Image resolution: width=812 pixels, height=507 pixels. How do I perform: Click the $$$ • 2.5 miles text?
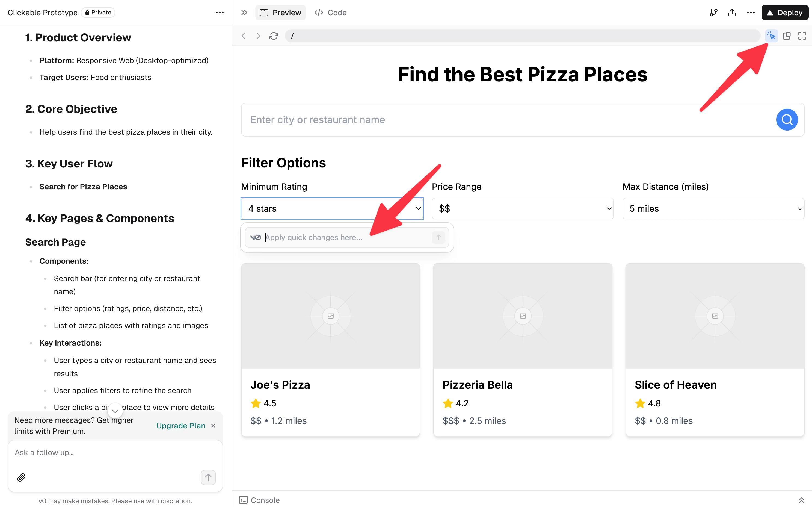pyautogui.click(x=474, y=421)
